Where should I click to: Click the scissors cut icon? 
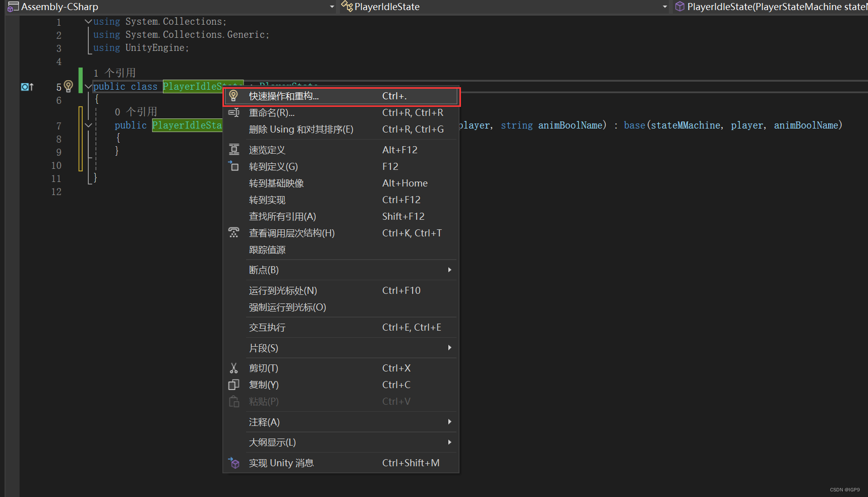click(x=234, y=368)
